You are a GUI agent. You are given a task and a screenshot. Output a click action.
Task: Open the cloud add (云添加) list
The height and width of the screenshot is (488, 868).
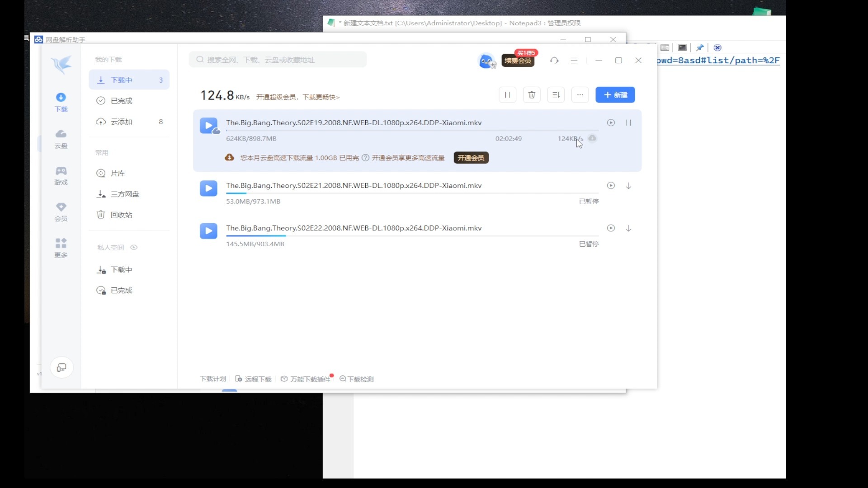[121, 122]
